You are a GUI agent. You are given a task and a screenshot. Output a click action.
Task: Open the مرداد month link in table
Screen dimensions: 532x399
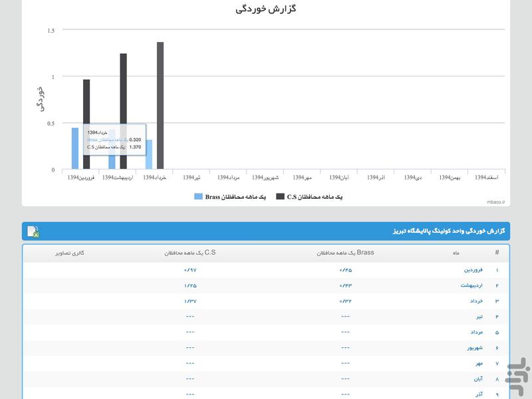click(x=476, y=332)
